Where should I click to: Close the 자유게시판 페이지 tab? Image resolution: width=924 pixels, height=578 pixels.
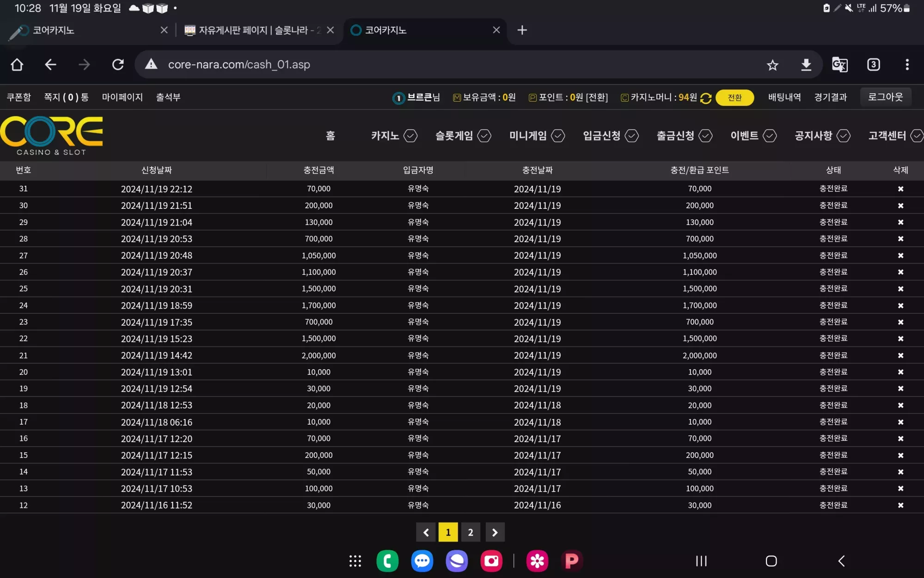click(x=330, y=30)
